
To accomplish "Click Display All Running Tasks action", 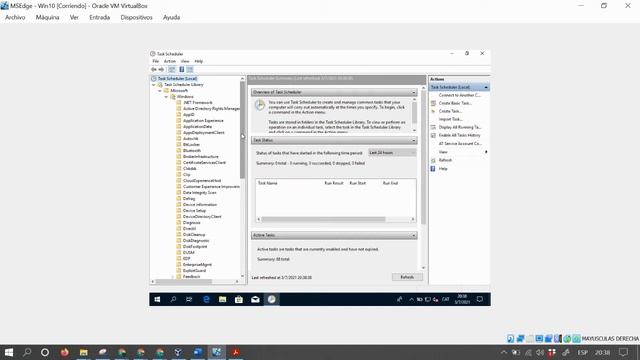I will 460,127.
